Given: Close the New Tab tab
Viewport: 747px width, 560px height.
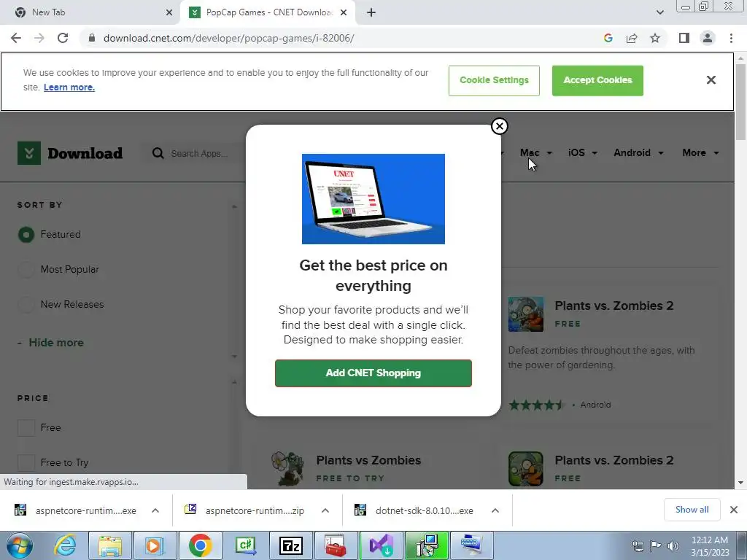Looking at the screenshot, I should coord(169,12).
